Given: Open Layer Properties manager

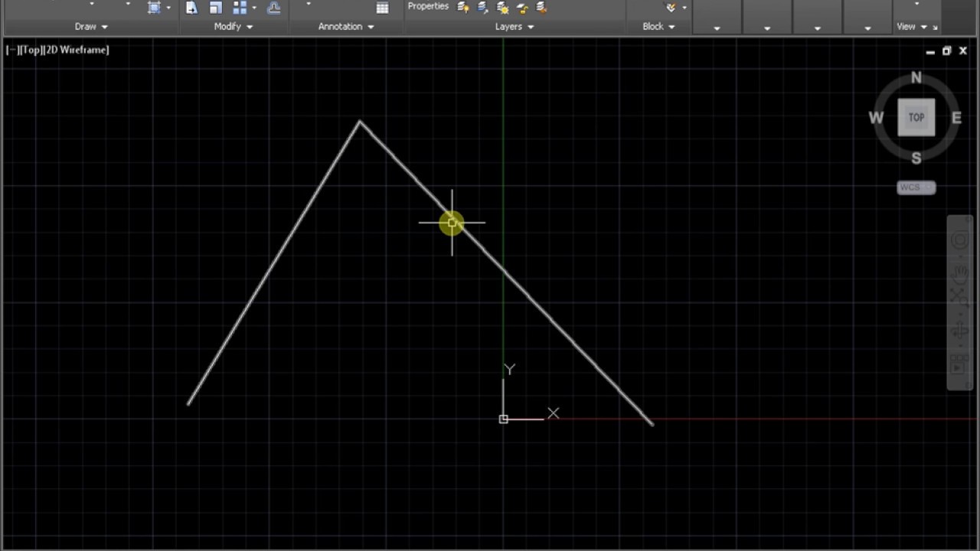Looking at the screenshot, I should pyautogui.click(x=428, y=6).
